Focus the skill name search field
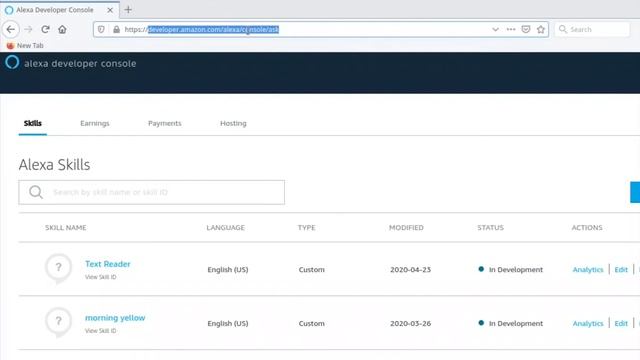The height and width of the screenshot is (360, 640). point(151,192)
